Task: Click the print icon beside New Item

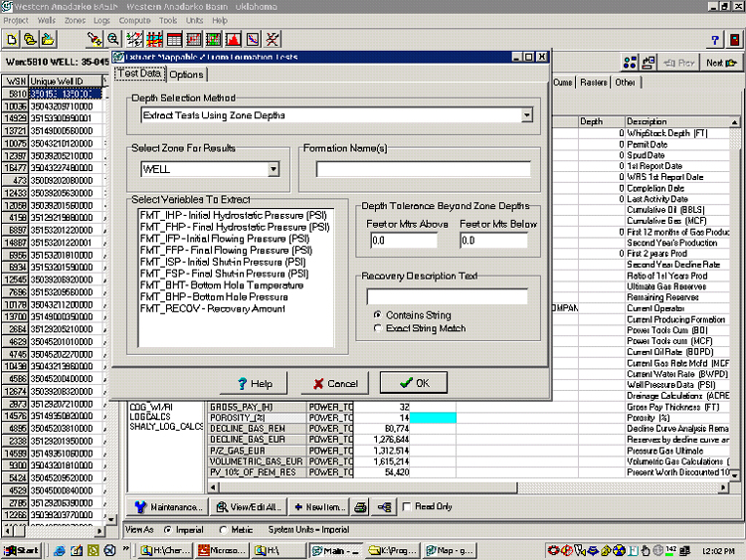Action: click(x=359, y=507)
